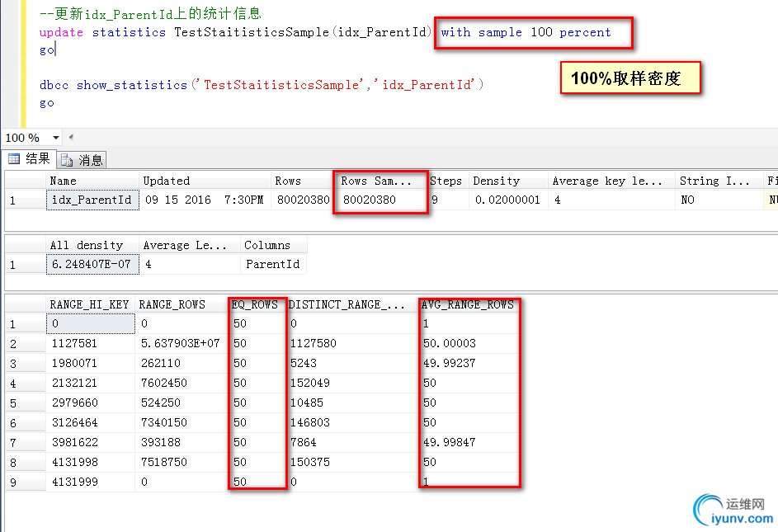Click the Average Le... column header
The width and height of the screenshot is (778, 532).
190,245
